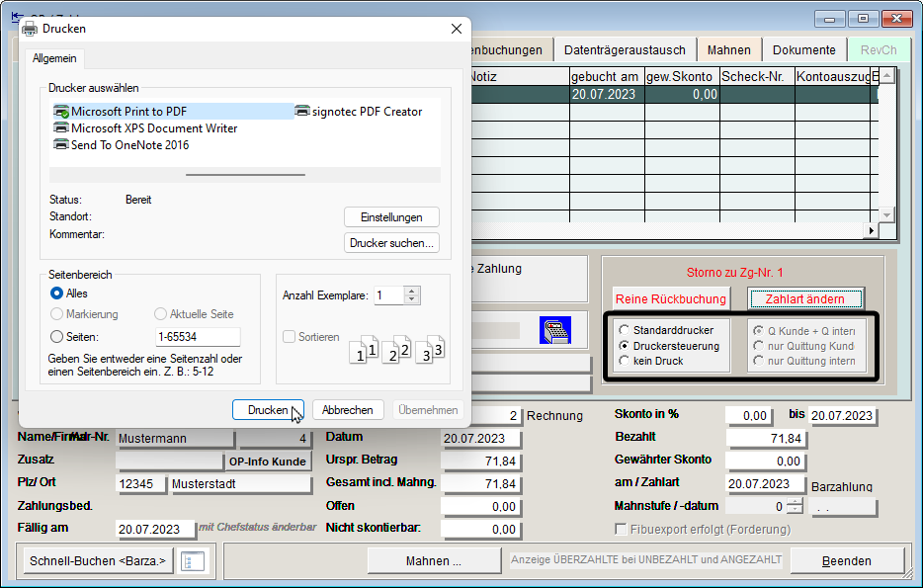This screenshot has width=923, height=588.
Task: Switch to Datenträgeraustausch tab
Action: coord(625,50)
